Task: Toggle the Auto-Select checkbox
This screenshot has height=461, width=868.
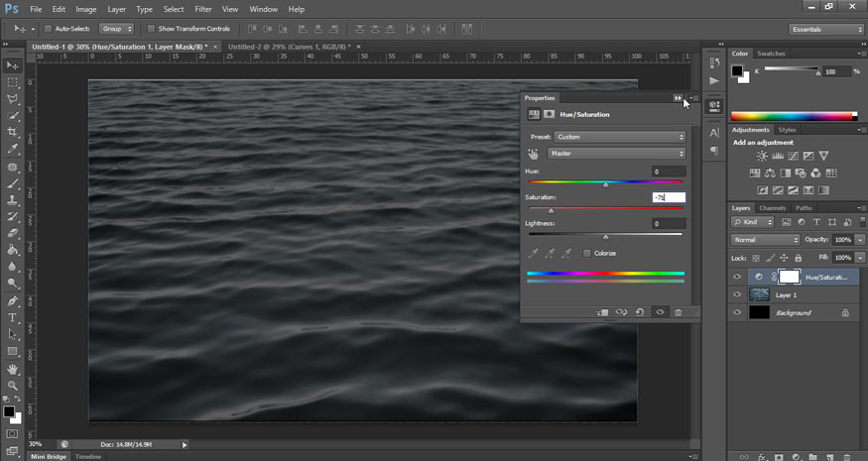Action: click(x=49, y=29)
